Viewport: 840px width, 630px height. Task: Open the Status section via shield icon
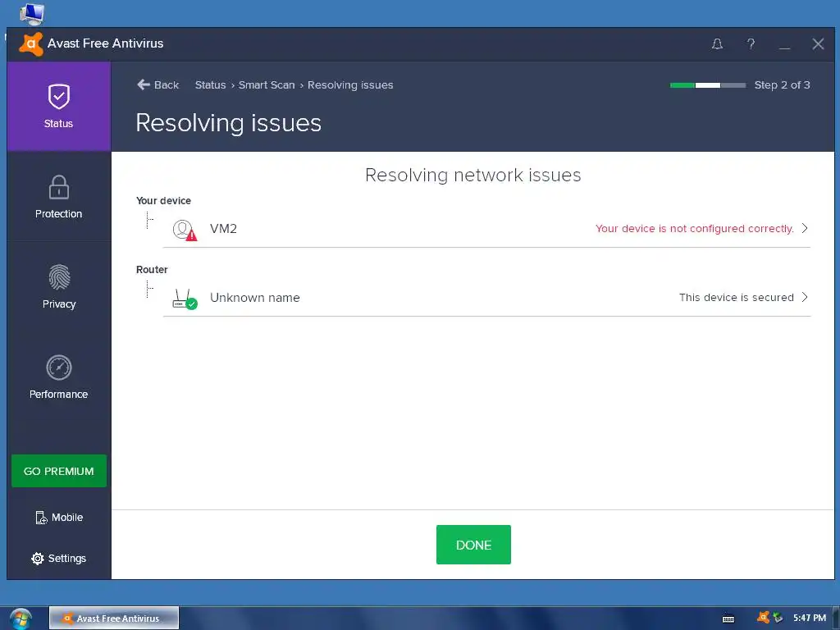coord(58,97)
